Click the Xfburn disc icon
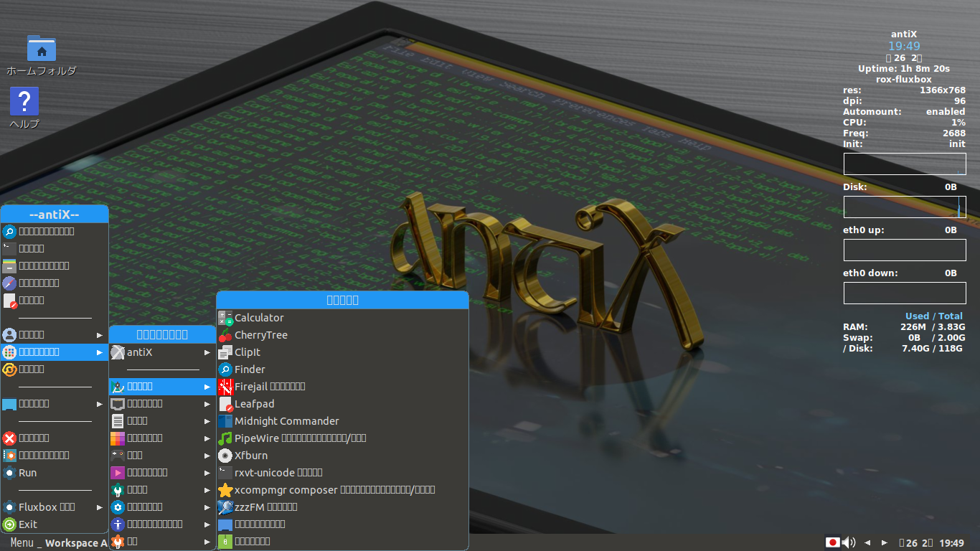Screen dimensions: 980x551 click(225, 456)
